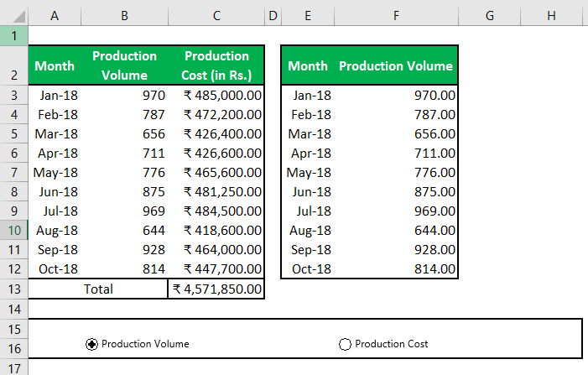588x375 pixels.
Task: Click cell Jul-18 in column A
Action: point(55,211)
